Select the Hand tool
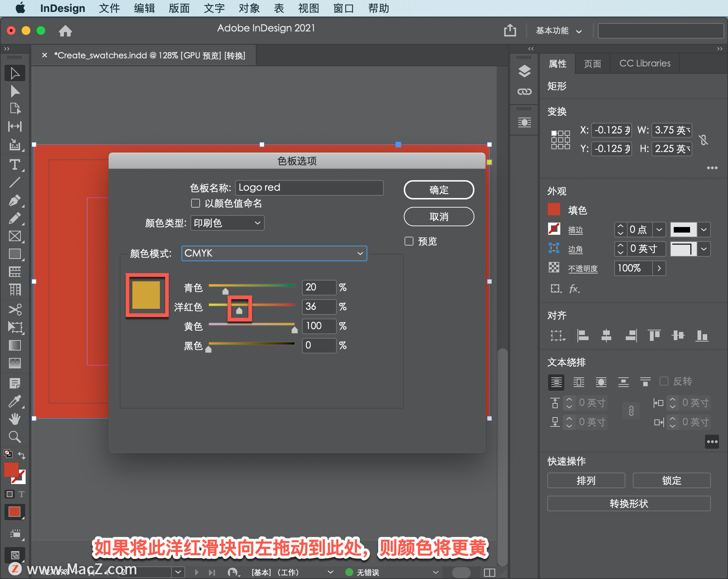The height and width of the screenshot is (579, 728). coord(14,419)
